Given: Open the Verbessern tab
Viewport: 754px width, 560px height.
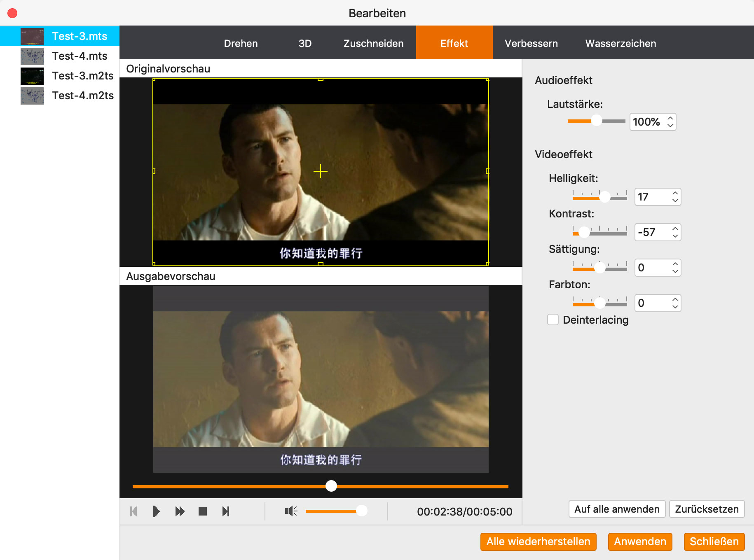Looking at the screenshot, I should tap(531, 43).
